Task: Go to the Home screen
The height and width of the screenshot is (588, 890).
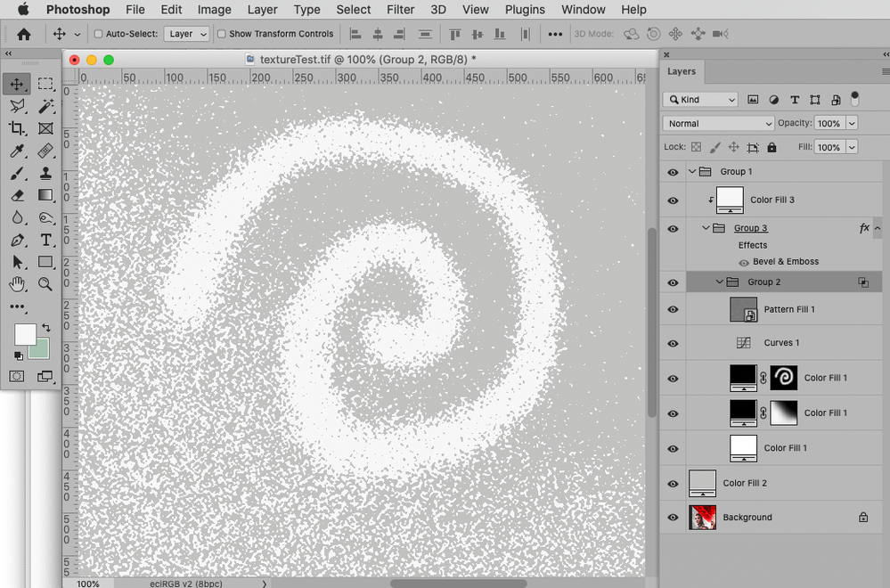Action: coord(24,34)
